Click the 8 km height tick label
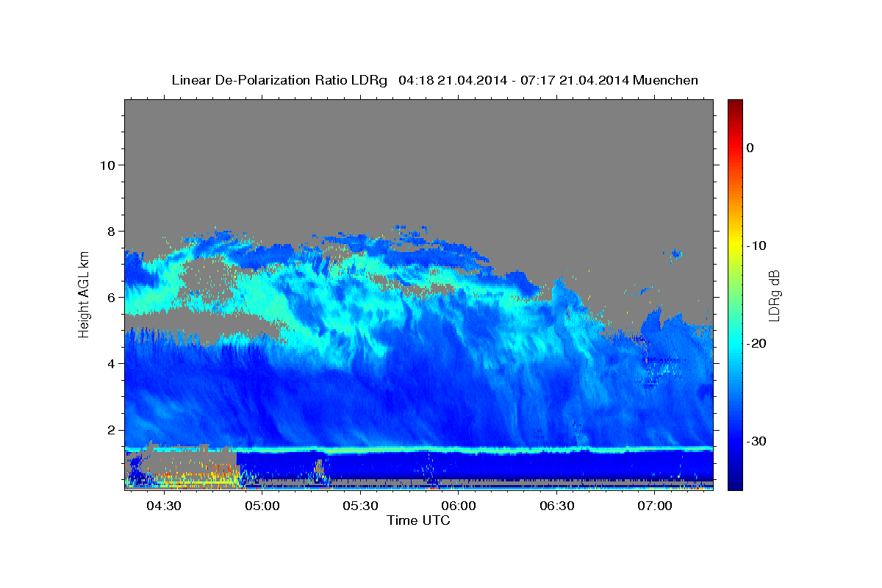The height and width of the screenshot is (588, 882). [110, 231]
